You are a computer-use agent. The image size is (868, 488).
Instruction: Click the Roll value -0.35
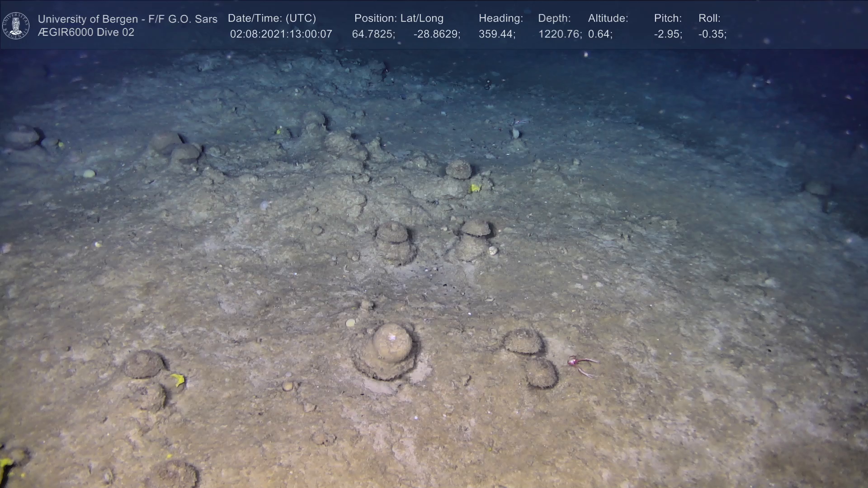pos(712,34)
